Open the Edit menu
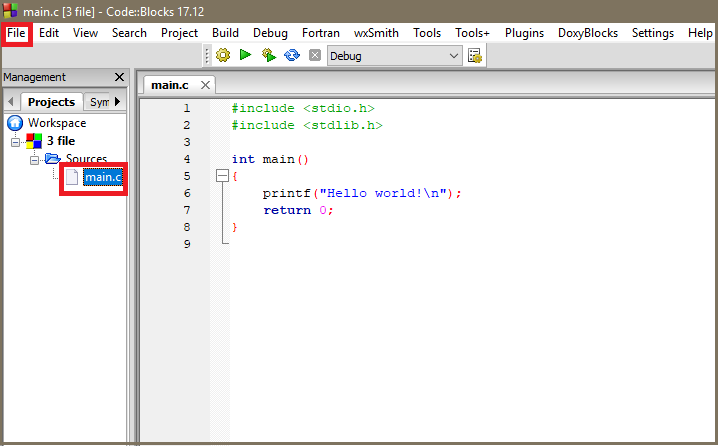This screenshot has height=446, width=718. 49,33
